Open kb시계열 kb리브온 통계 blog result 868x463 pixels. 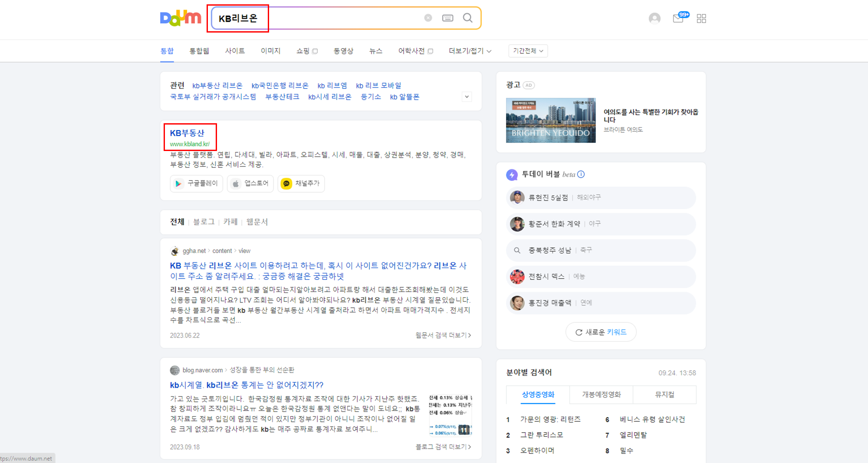(x=247, y=385)
